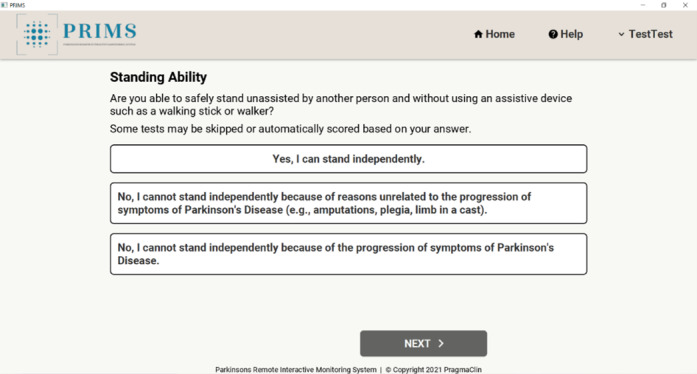
Task: Select 'No' option due to Parkinson's symptom progression
Action: (348, 254)
